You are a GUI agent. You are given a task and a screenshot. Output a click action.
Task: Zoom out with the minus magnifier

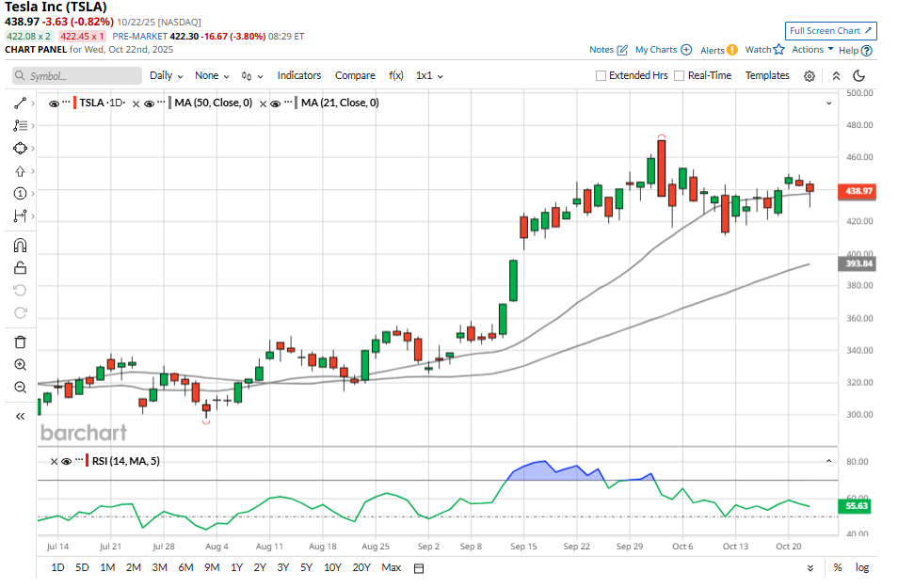pyautogui.click(x=21, y=388)
